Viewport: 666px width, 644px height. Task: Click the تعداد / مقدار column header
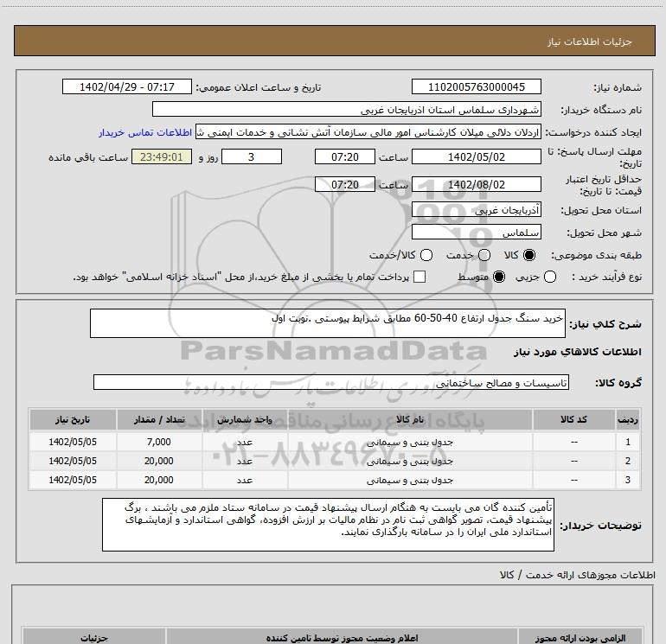[x=159, y=419]
